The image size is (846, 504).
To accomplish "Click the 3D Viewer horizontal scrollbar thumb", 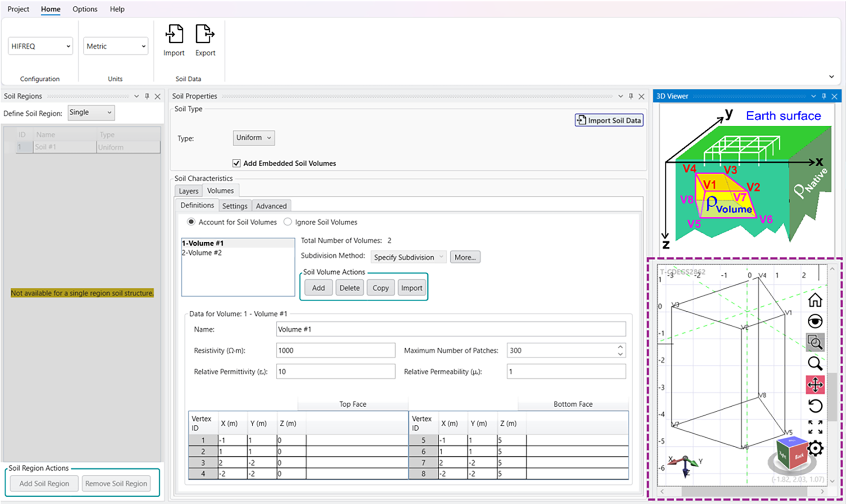I will tap(744, 491).
